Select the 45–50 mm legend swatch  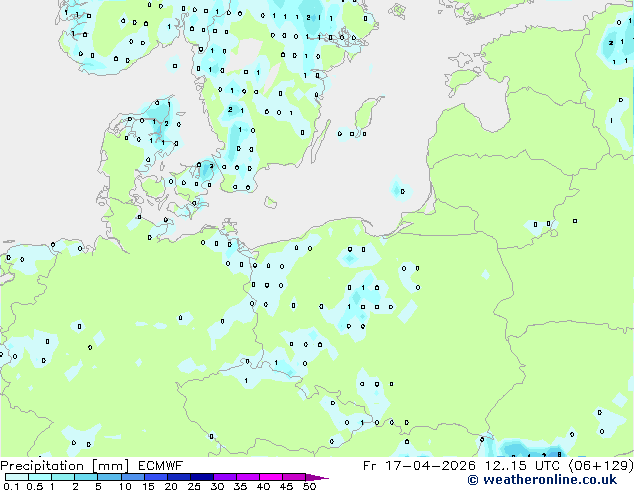[294, 477]
